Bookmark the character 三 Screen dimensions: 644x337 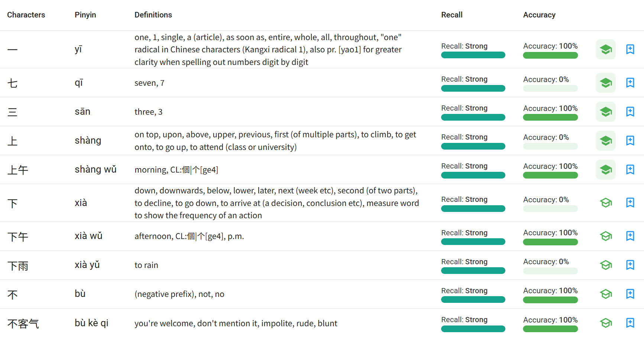(630, 112)
